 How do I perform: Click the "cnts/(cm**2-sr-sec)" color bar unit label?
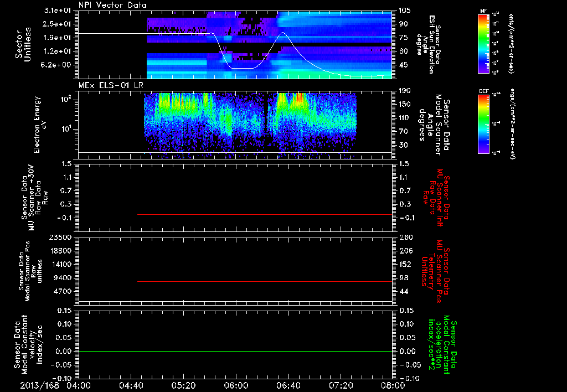[x=511, y=44]
